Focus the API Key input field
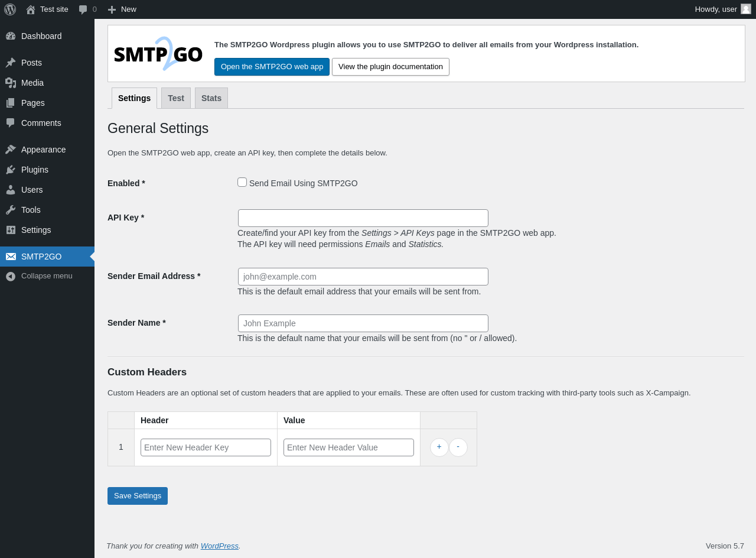Screen dimensions: 756x558 [x=363, y=218]
